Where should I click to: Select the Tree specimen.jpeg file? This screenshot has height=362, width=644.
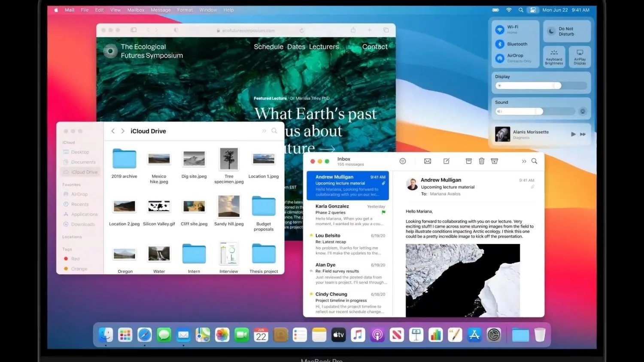click(229, 166)
